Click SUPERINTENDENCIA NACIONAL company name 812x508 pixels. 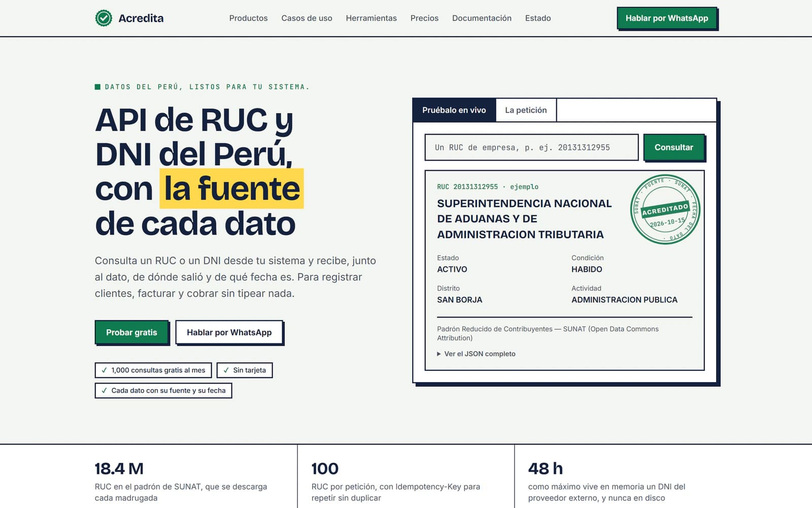tap(524, 219)
